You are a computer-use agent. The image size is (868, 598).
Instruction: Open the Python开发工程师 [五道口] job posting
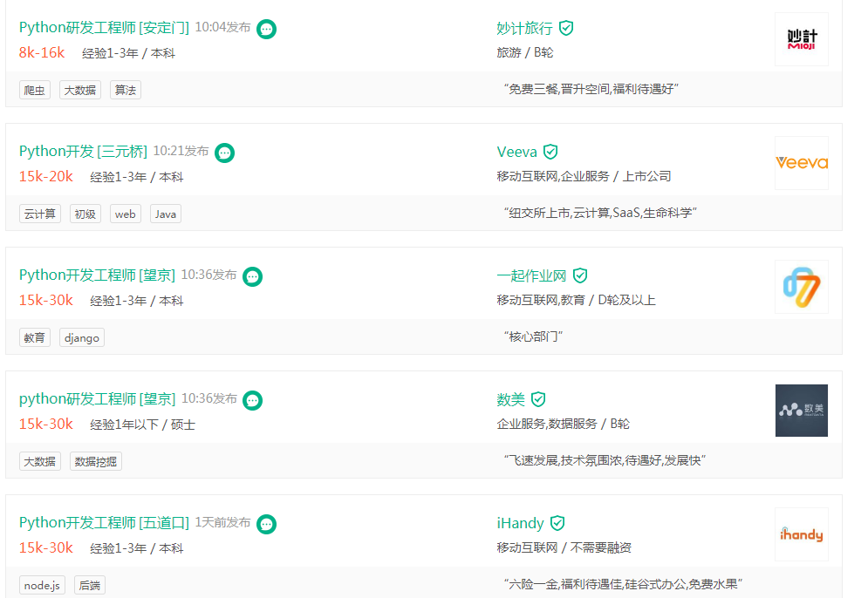point(104,523)
